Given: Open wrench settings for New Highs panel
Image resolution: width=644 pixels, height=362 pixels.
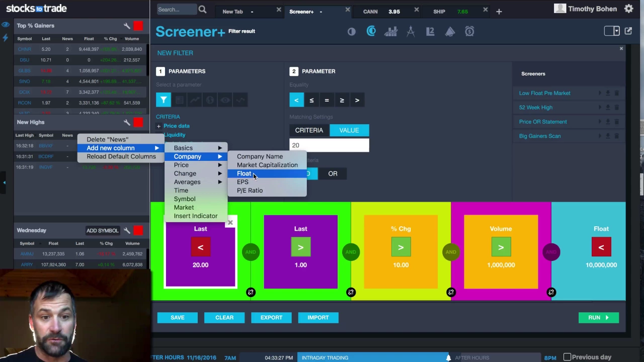Looking at the screenshot, I should pyautogui.click(x=127, y=122).
